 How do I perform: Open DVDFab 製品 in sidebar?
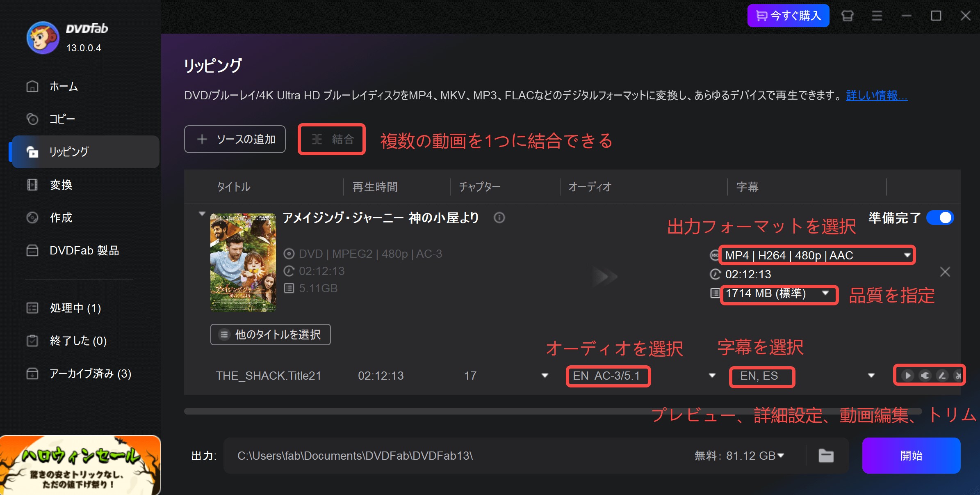click(x=85, y=250)
